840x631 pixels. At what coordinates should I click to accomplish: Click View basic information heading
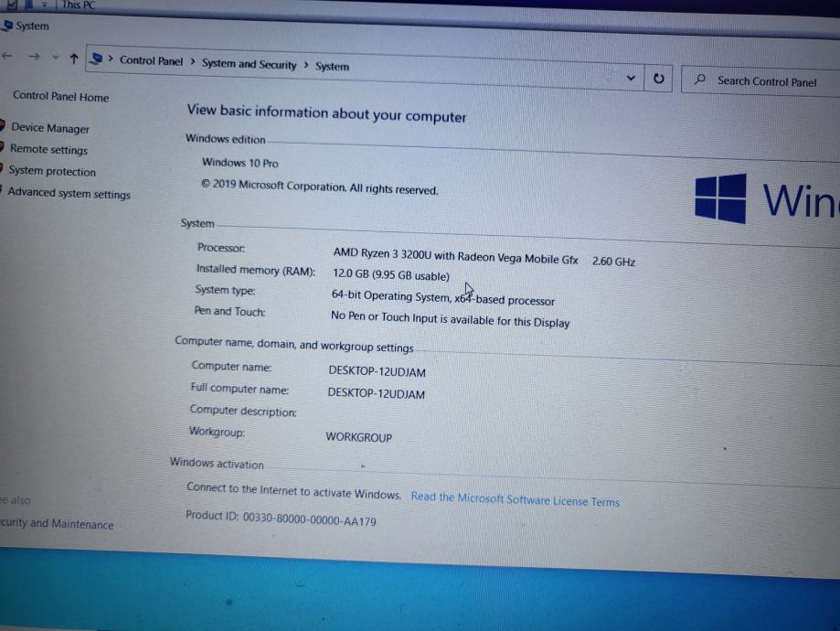pos(326,113)
